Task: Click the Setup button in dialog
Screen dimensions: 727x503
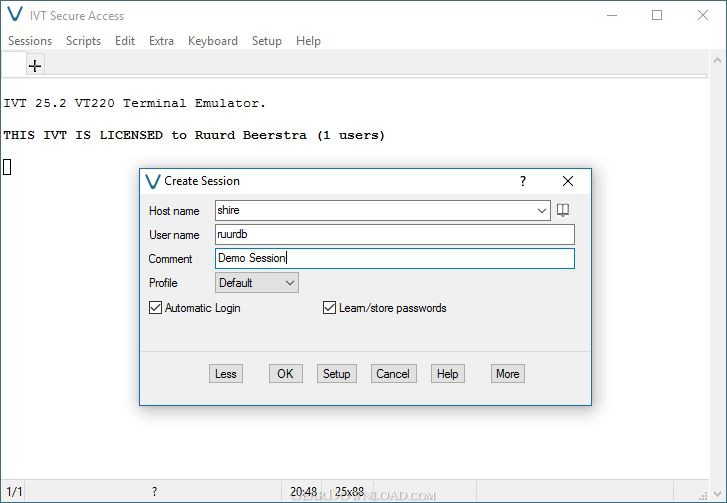Action: point(337,374)
